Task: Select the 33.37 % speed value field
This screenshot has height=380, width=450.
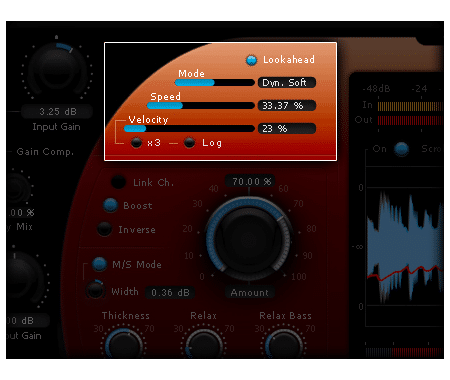Action: [x=287, y=106]
